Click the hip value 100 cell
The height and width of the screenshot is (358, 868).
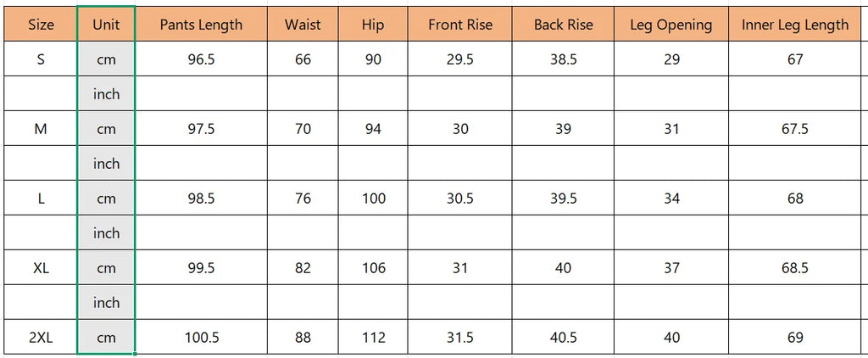click(373, 198)
